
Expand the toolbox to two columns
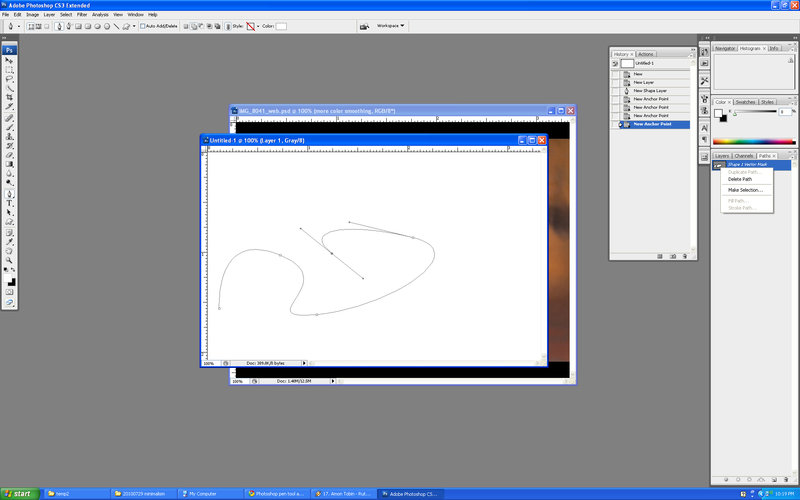(4, 38)
